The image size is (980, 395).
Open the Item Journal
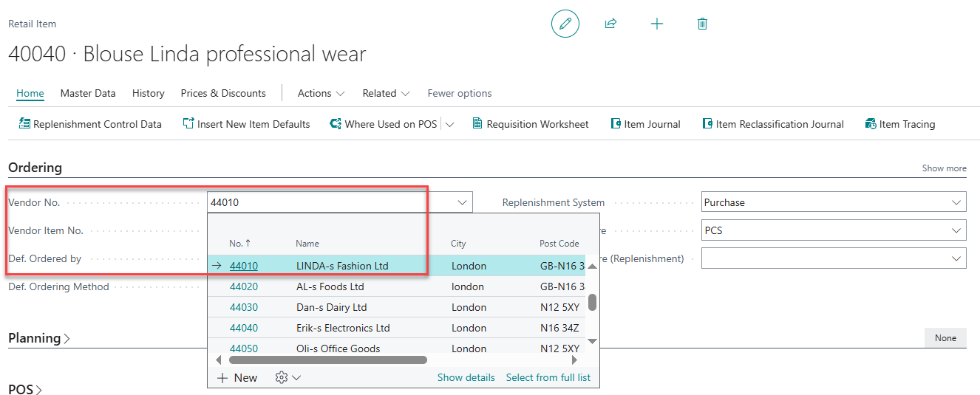(x=645, y=124)
